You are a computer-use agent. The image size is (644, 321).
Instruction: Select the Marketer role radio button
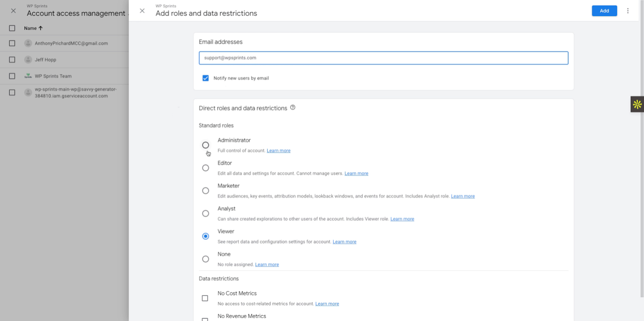[x=206, y=191]
